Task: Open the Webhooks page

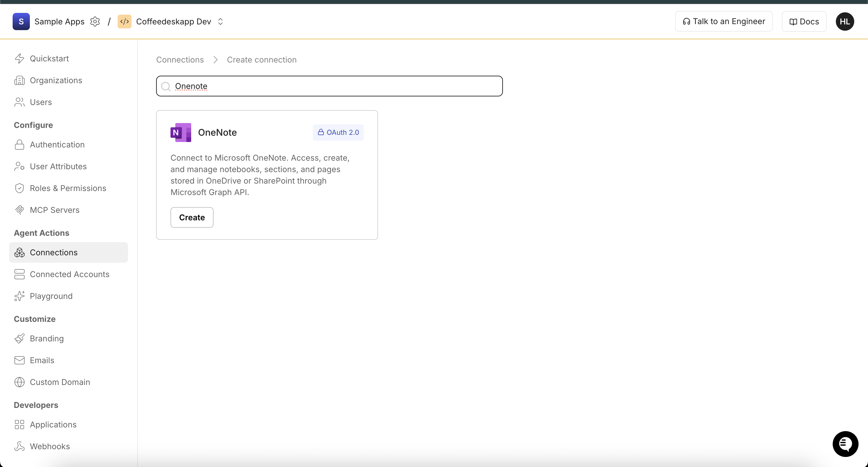Action: pyautogui.click(x=50, y=446)
